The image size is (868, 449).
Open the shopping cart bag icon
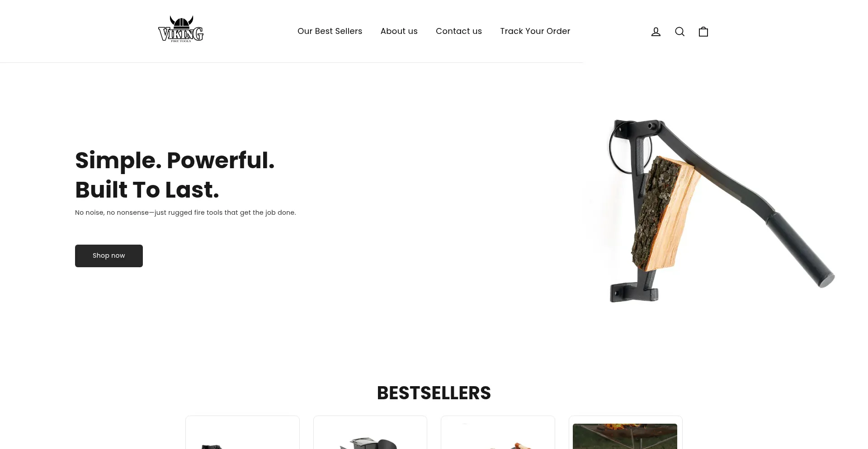tap(703, 31)
